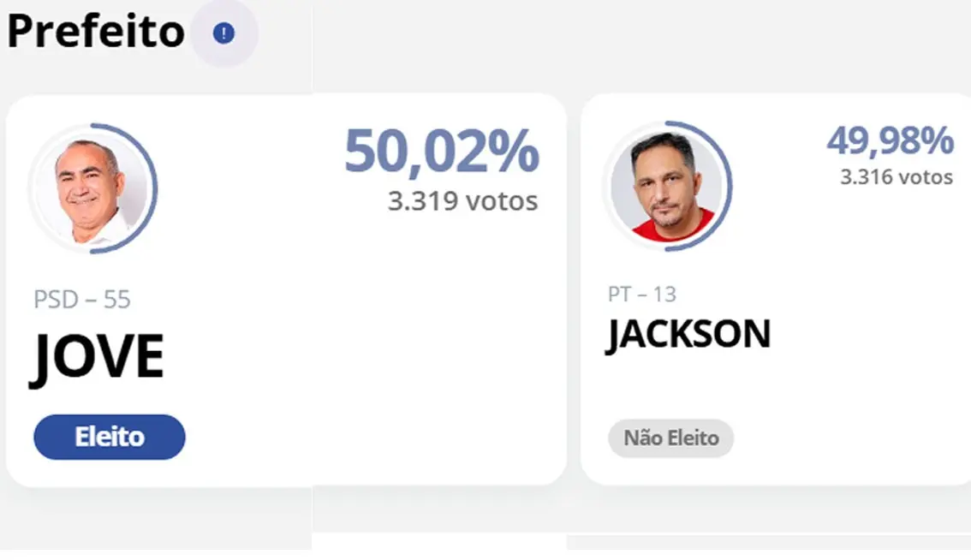Select the candidate name JOVE
971x560 pixels.
(x=98, y=357)
